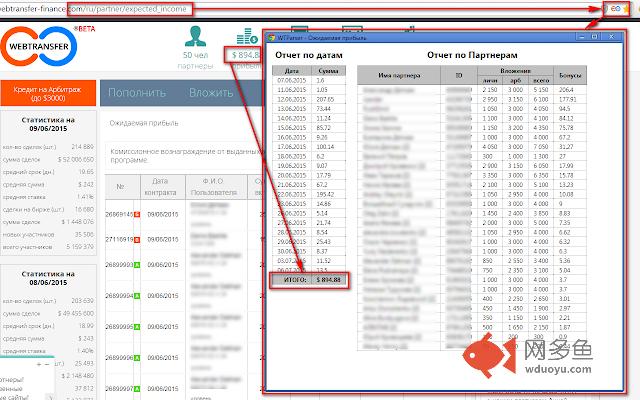The height and width of the screenshot is (400, 640).
Task: Click contract number 27116919
Action: (x=119, y=240)
